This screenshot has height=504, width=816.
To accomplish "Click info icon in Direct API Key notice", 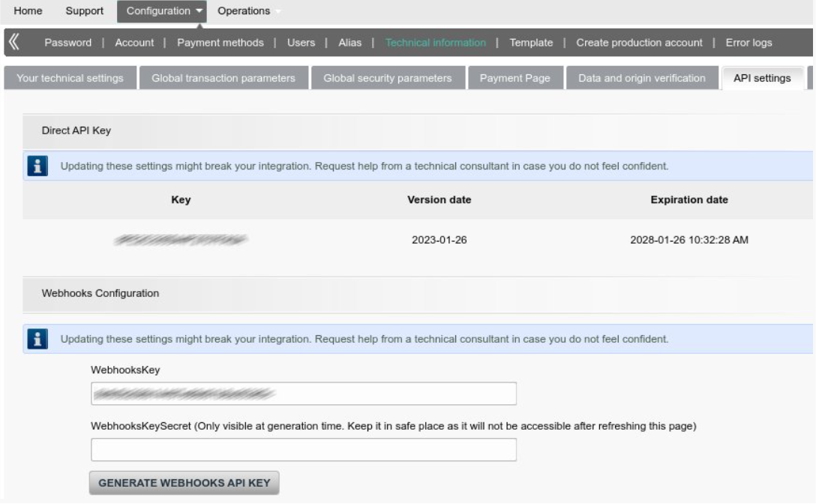I will 34,166.
